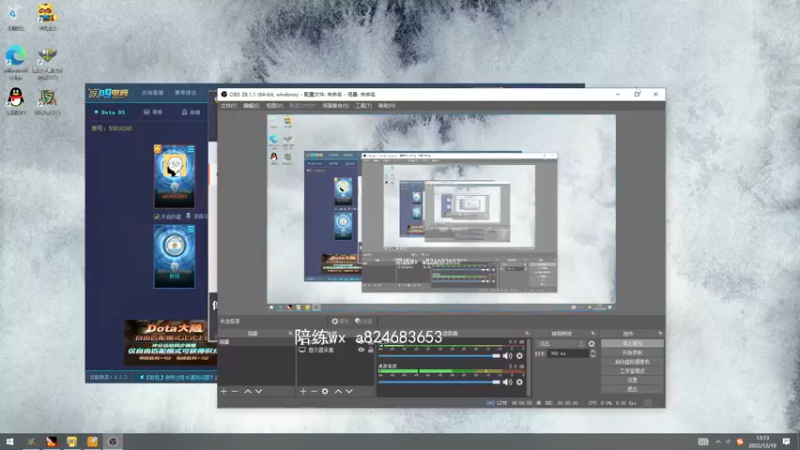
Task: Mute the first audio mixer channel
Action: [x=507, y=356]
